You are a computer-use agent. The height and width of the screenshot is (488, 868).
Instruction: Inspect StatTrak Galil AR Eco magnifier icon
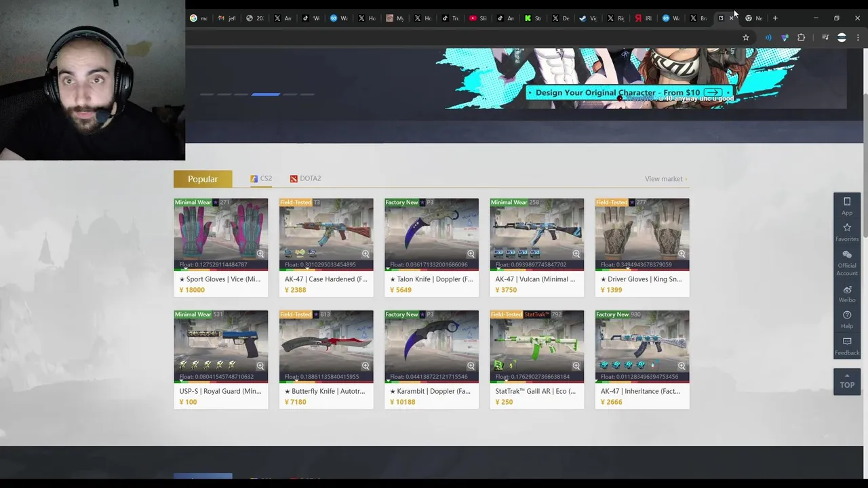coord(576,366)
